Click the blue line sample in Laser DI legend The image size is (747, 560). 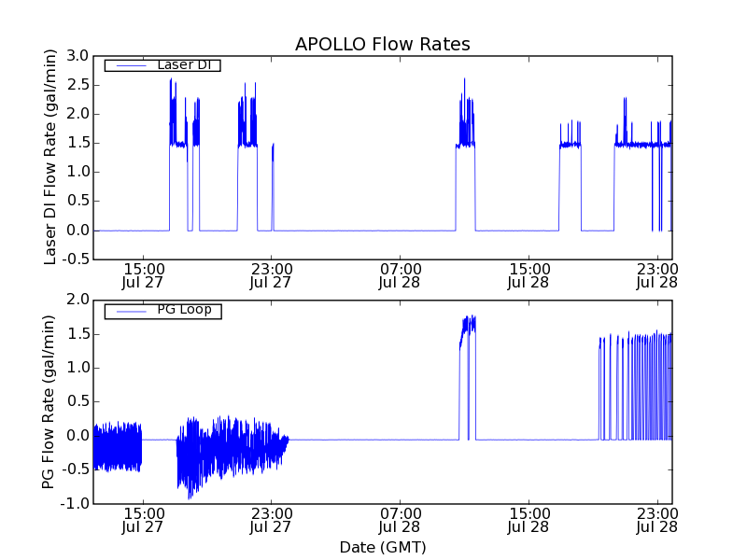pyautogui.click(x=132, y=65)
